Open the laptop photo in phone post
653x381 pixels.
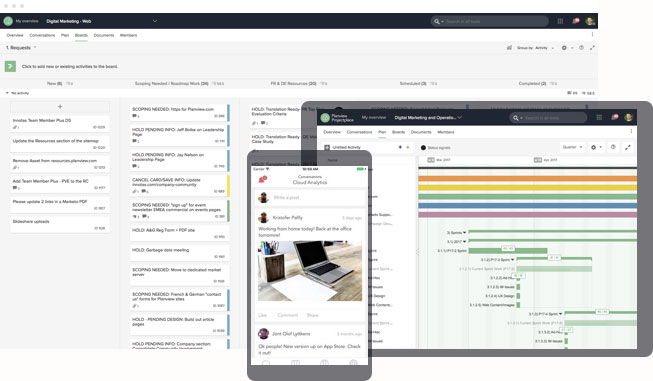[310, 271]
